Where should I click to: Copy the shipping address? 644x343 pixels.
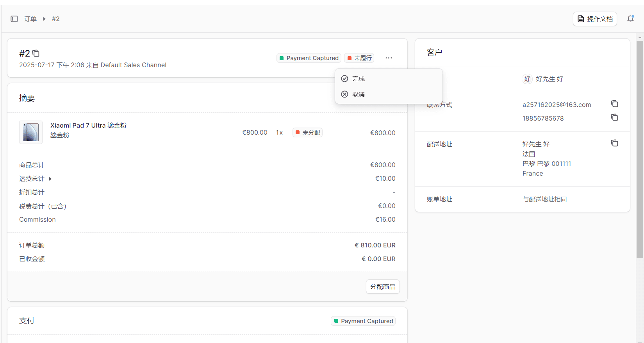coord(614,143)
